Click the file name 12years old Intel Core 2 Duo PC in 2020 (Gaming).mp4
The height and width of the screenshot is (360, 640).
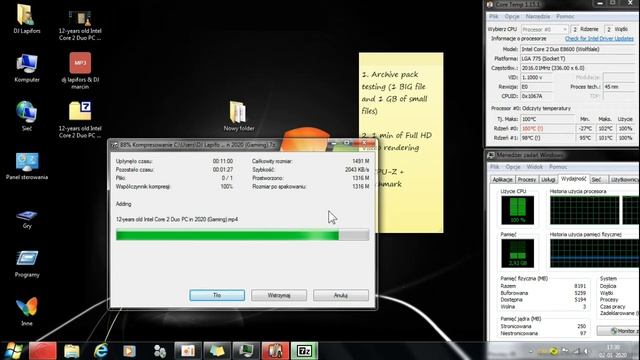tap(177, 219)
